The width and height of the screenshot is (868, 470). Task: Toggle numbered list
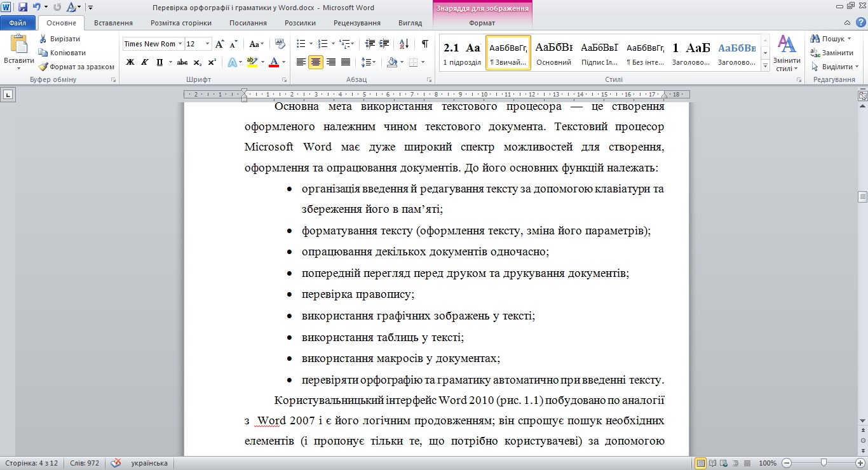coord(322,44)
